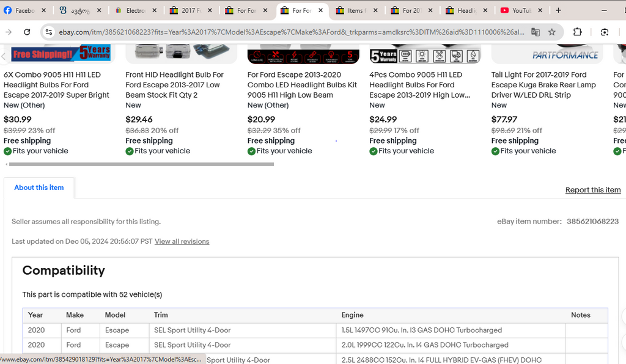Bookmark this page with the star icon

click(x=552, y=32)
